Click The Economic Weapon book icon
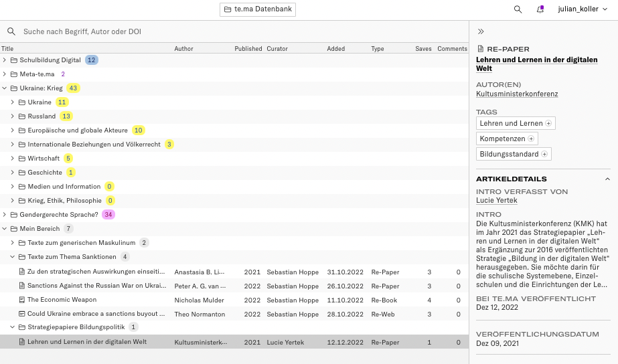 21,300
